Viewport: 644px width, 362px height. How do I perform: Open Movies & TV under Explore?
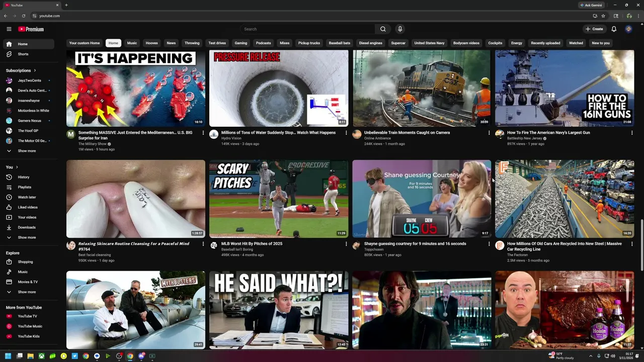tap(28, 282)
